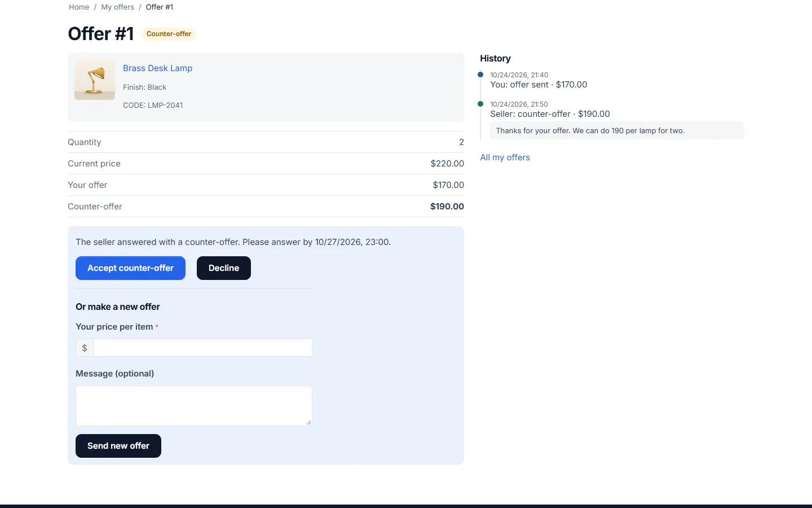Click the History section heading

click(x=495, y=58)
